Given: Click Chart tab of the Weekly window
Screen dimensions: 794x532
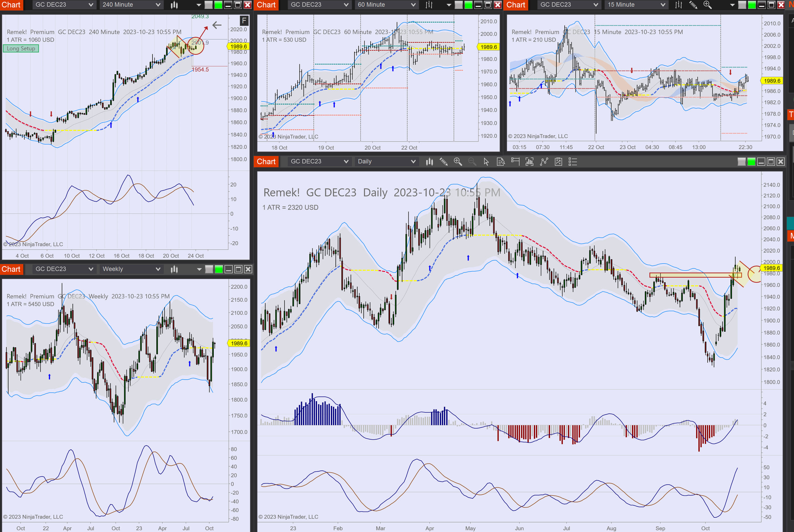Looking at the screenshot, I should 11,269.
